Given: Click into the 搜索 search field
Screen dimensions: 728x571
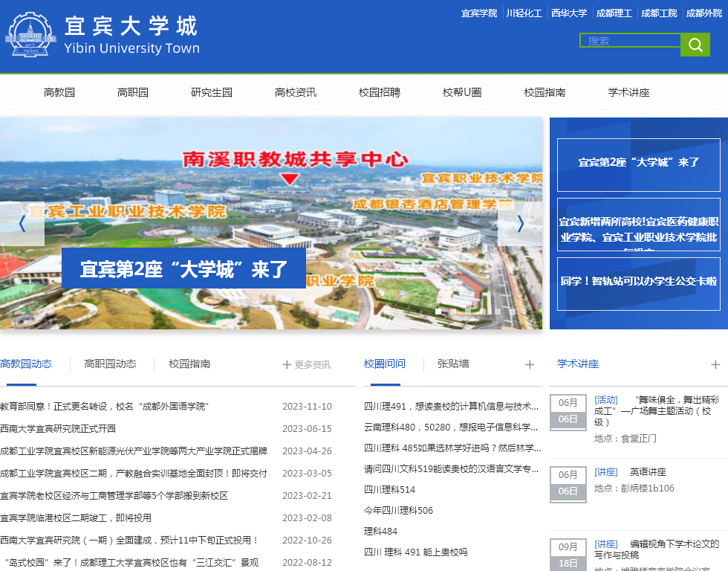Looking at the screenshot, I should pos(630,40).
